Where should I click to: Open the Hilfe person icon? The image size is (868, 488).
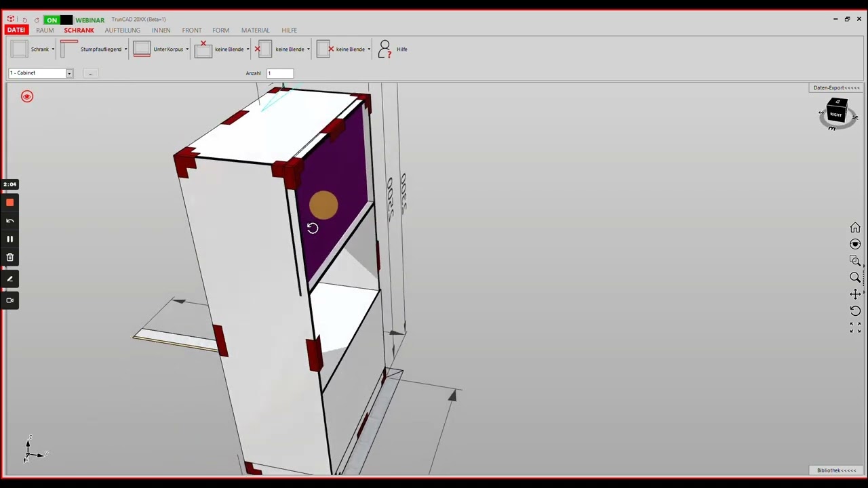[x=384, y=49]
